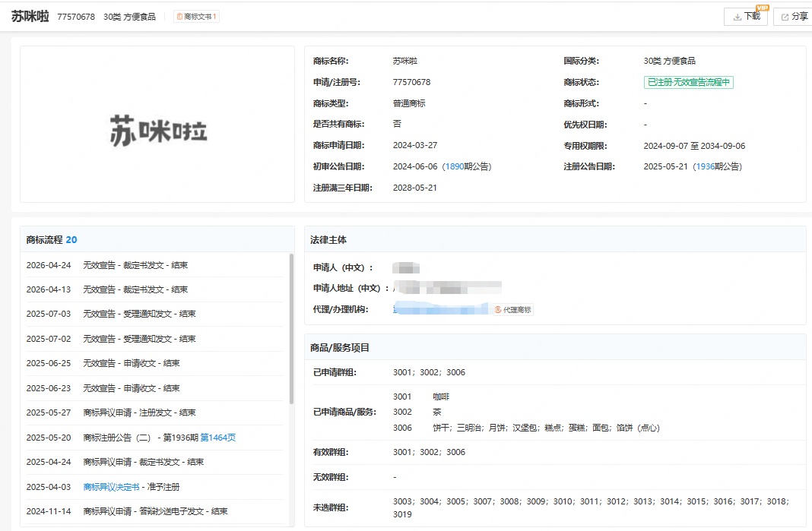Select the 2025-06-25 申请收文 row
The width and height of the screenshot is (812, 531).
click(154, 363)
